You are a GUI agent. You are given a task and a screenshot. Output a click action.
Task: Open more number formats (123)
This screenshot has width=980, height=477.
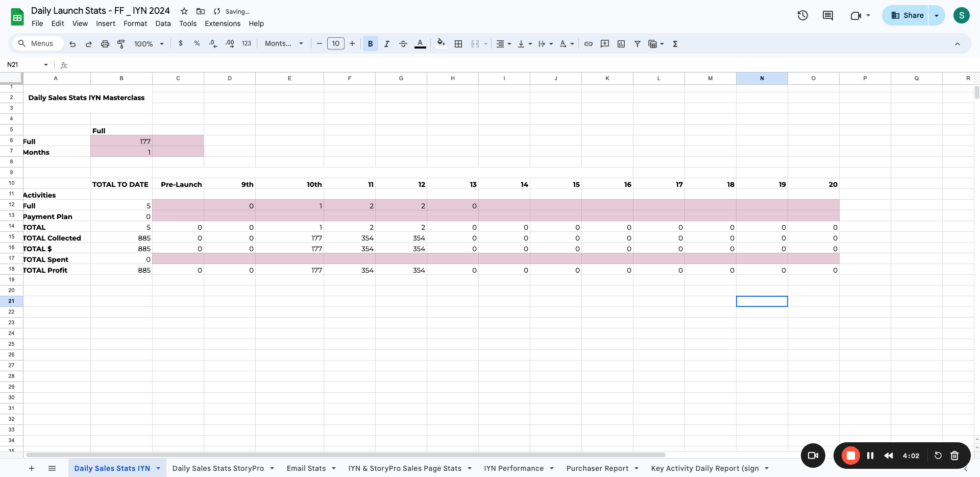(x=247, y=43)
